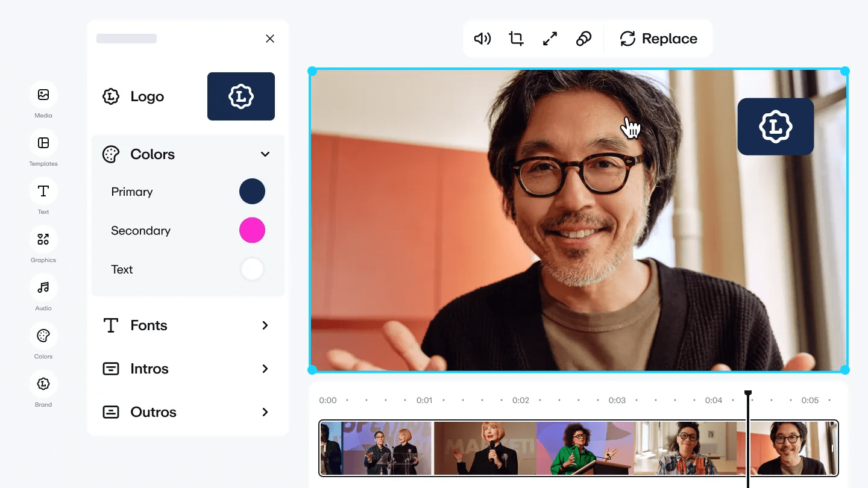Viewport: 868px width, 488px height.
Task: Open the Brand panel
Action: pyautogui.click(x=43, y=384)
